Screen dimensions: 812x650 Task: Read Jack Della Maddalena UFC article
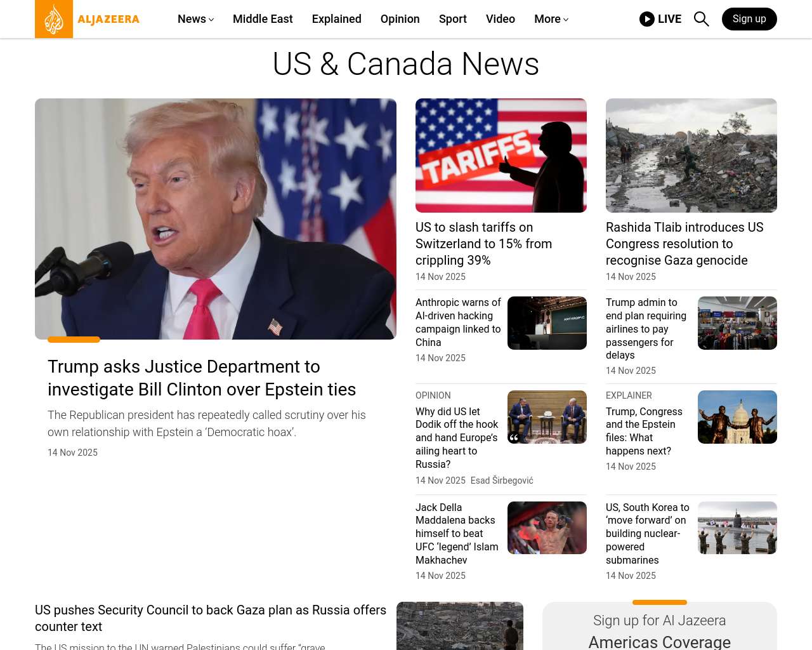click(457, 534)
